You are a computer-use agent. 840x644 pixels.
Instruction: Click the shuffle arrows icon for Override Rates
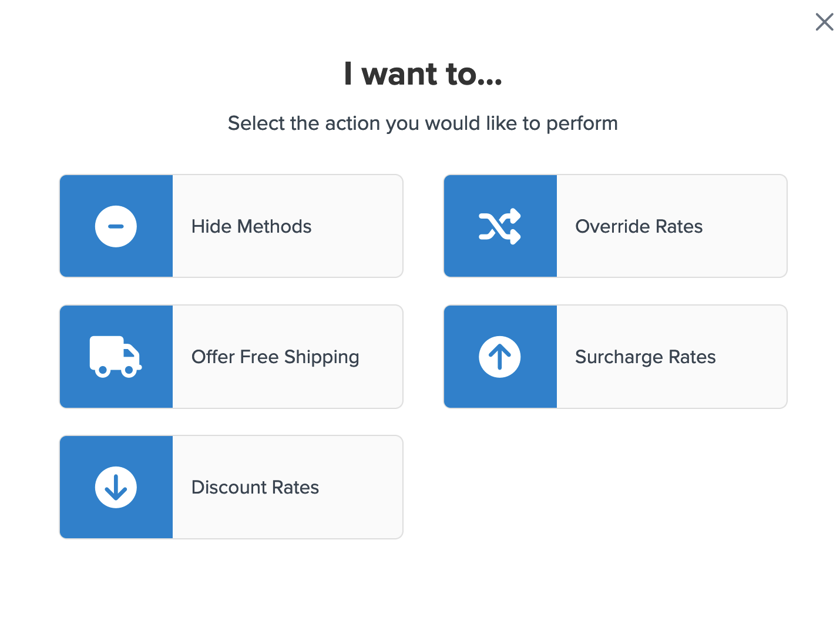click(500, 226)
